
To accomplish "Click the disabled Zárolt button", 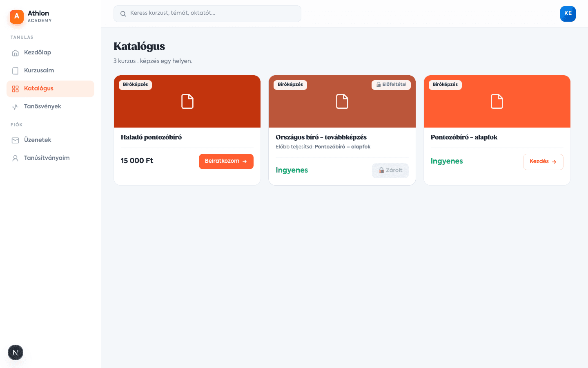I will pyautogui.click(x=390, y=171).
